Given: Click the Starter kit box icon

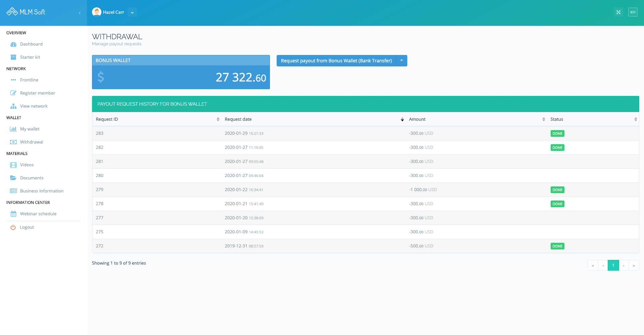Looking at the screenshot, I should pyautogui.click(x=13, y=57).
